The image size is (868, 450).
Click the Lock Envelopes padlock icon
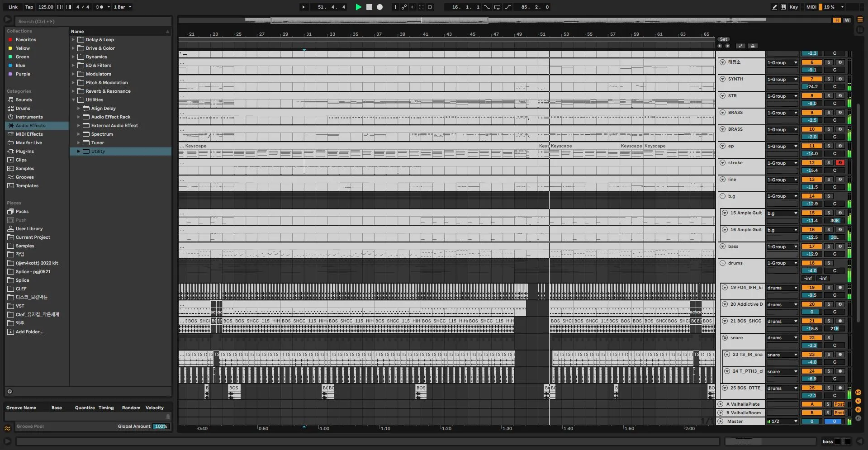click(x=753, y=46)
